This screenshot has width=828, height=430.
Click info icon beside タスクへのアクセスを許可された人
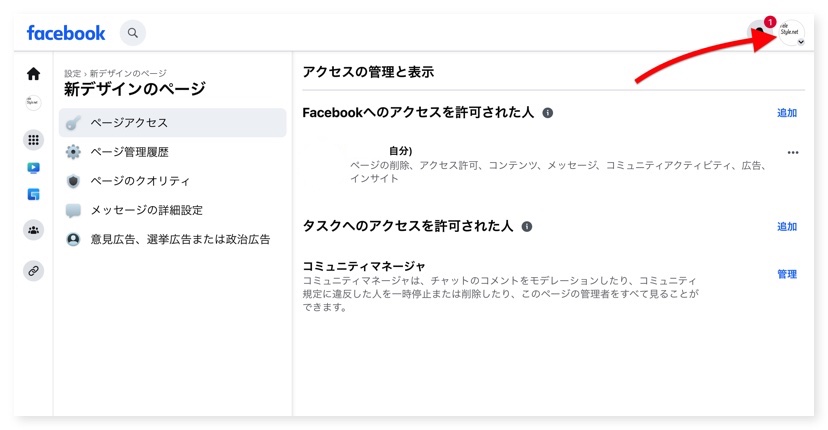[x=527, y=227]
